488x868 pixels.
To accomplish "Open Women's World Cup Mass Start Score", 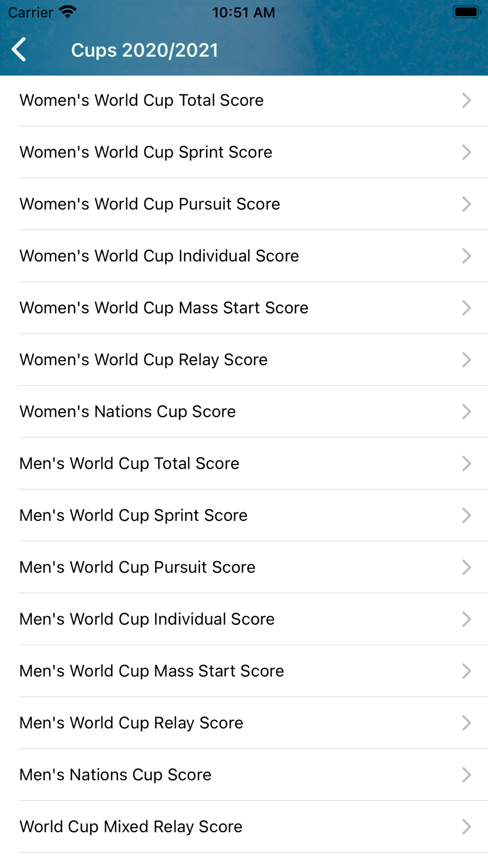I will click(x=244, y=308).
